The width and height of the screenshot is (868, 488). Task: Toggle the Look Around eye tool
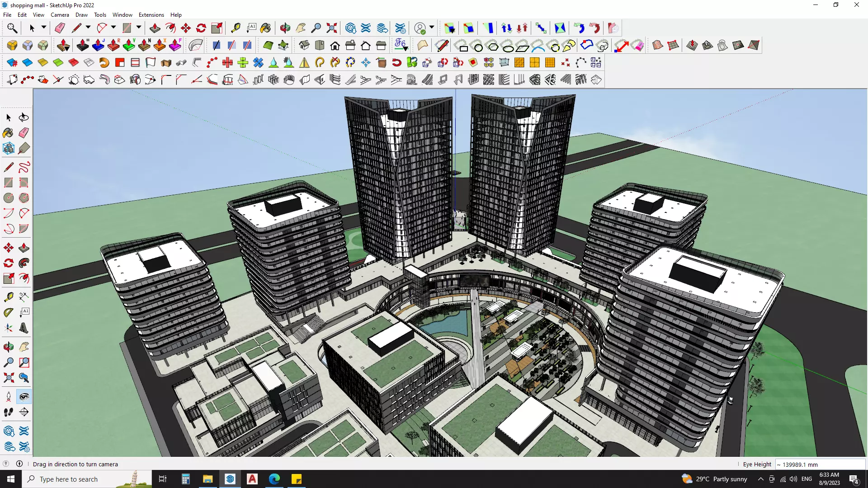(24, 397)
